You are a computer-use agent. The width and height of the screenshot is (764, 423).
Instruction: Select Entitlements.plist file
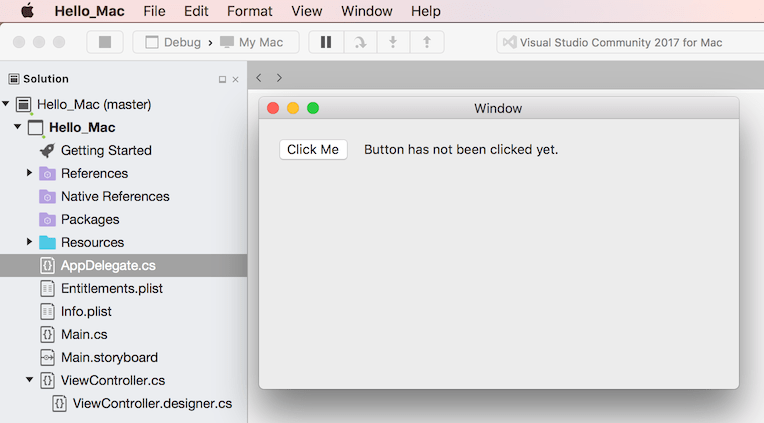(x=112, y=288)
